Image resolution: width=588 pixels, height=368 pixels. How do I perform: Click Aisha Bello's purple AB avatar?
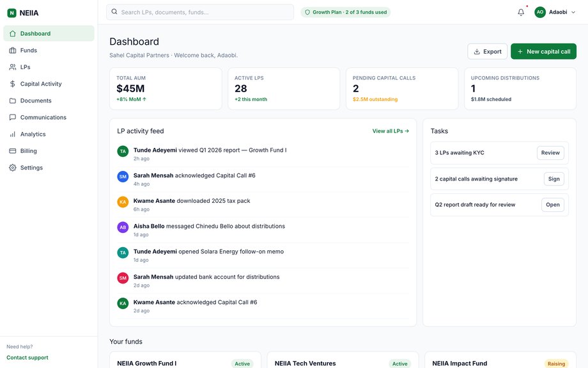coord(123,227)
